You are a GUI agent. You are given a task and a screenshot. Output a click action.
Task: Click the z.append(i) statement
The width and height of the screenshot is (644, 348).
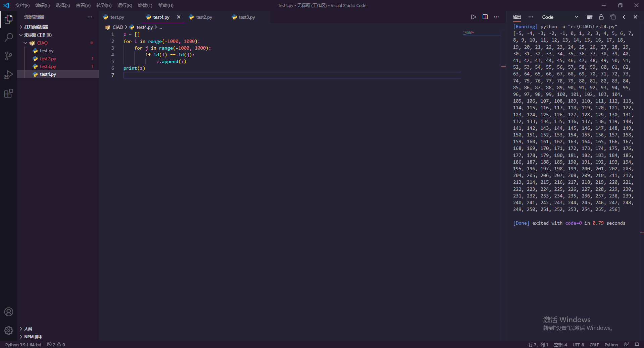point(171,61)
